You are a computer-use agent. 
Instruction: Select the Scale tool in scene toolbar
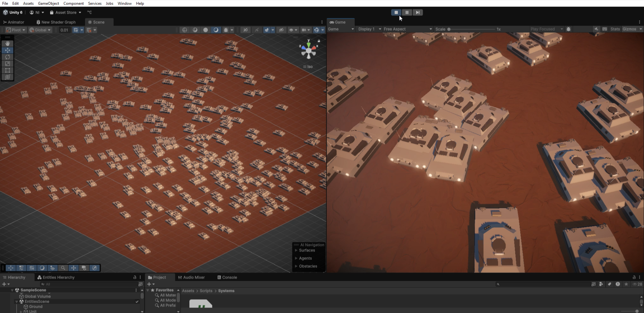coord(7,64)
